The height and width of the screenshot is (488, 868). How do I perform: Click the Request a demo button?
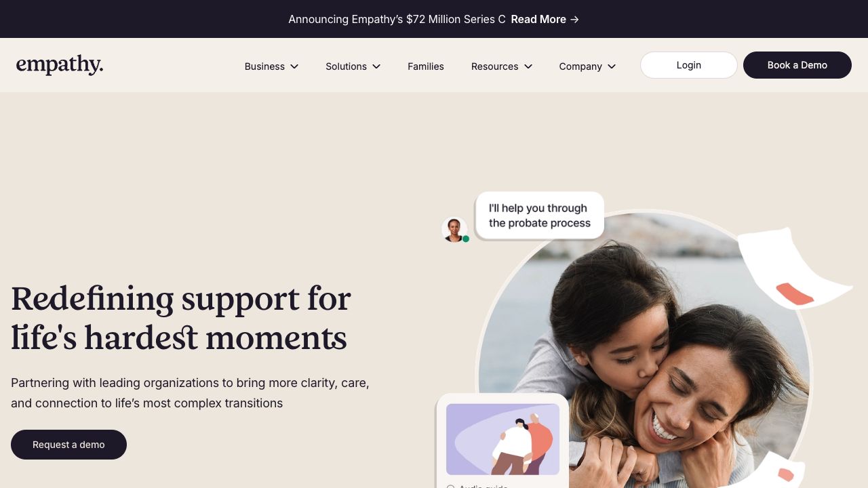(68, 445)
